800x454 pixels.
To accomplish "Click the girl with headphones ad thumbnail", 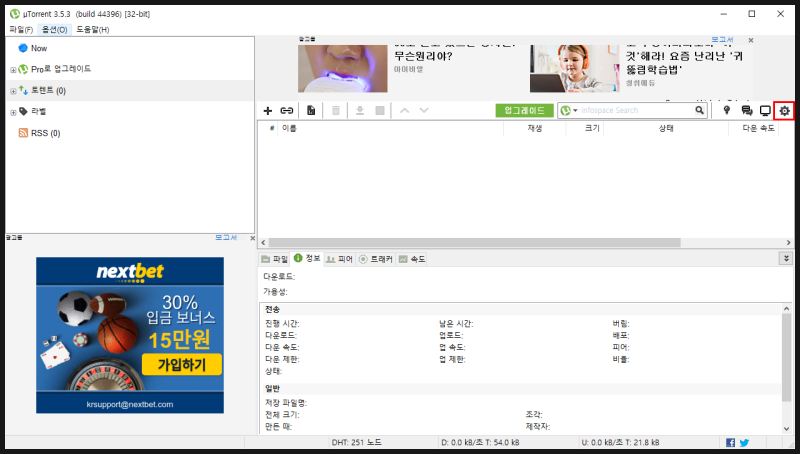I will (x=574, y=68).
